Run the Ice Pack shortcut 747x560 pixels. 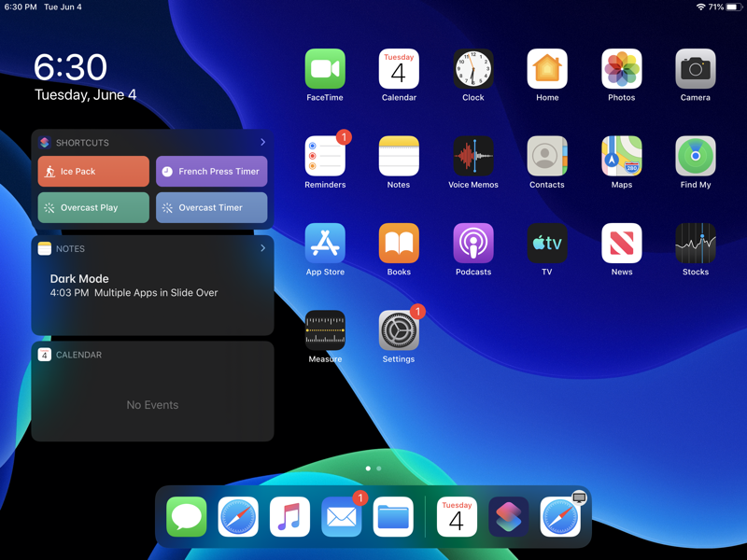tap(93, 172)
